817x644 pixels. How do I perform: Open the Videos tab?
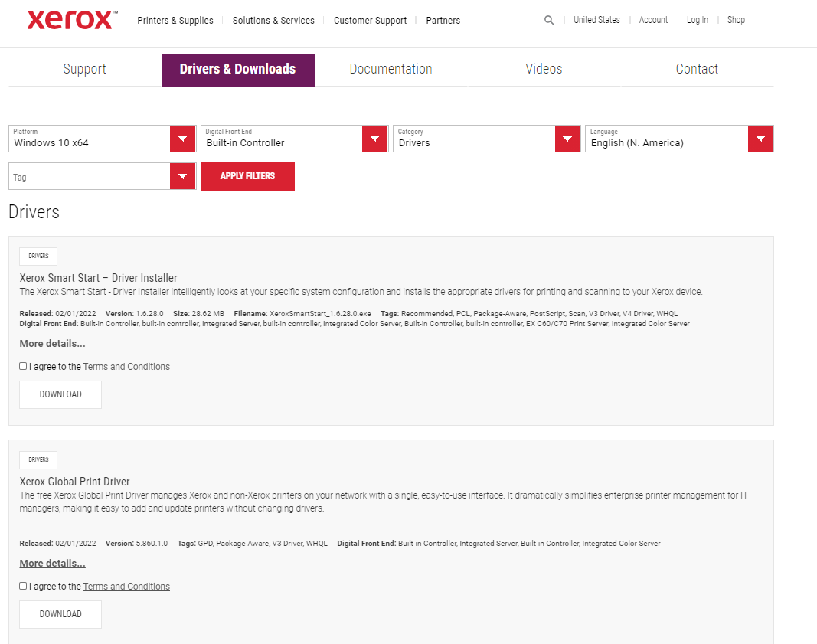pos(544,69)
